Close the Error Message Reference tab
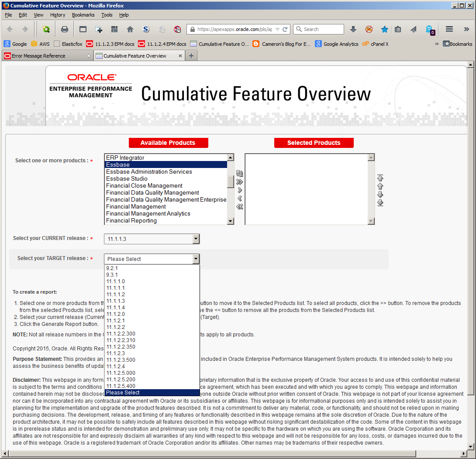The width and height of the screenshot is (476, 459). (88, 56)
